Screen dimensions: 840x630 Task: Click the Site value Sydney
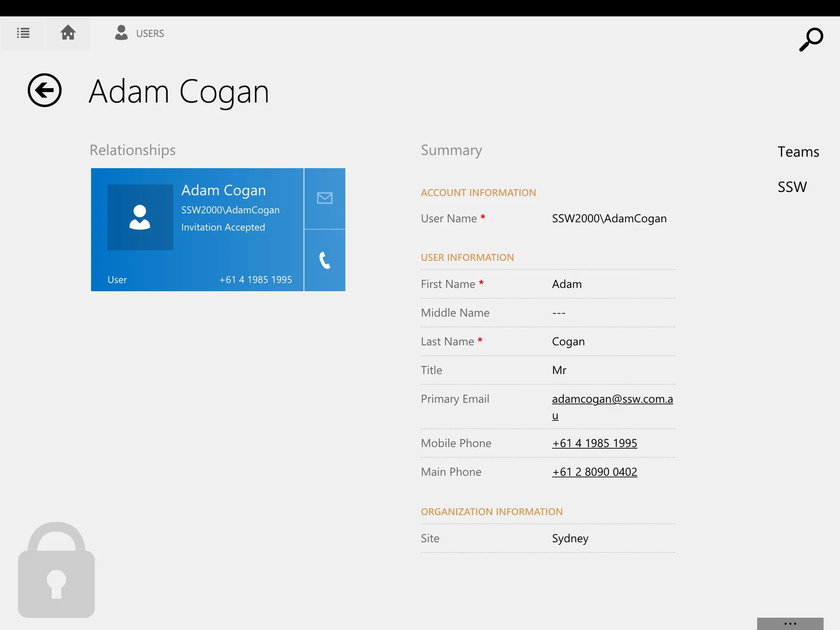(570, 538)
